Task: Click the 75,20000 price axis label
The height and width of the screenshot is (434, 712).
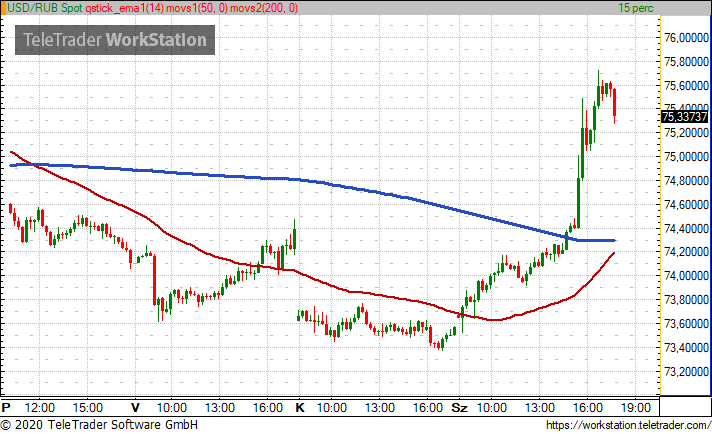Action: tap(686, 133)
